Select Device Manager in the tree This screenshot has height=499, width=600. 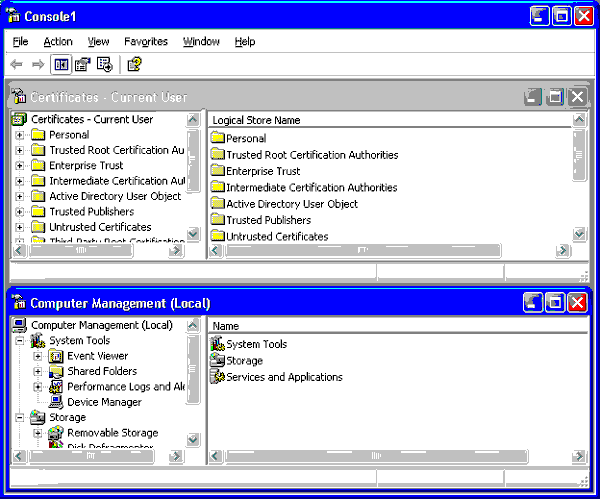point(104,402)
